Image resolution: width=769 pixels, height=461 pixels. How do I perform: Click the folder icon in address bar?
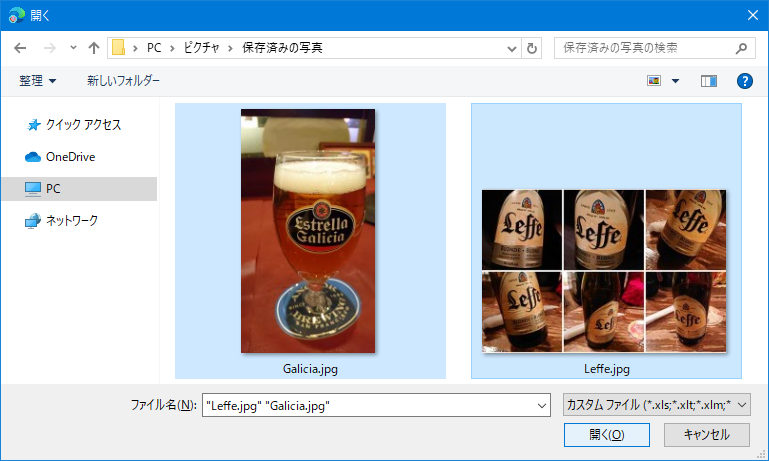(x=119, y=48)
